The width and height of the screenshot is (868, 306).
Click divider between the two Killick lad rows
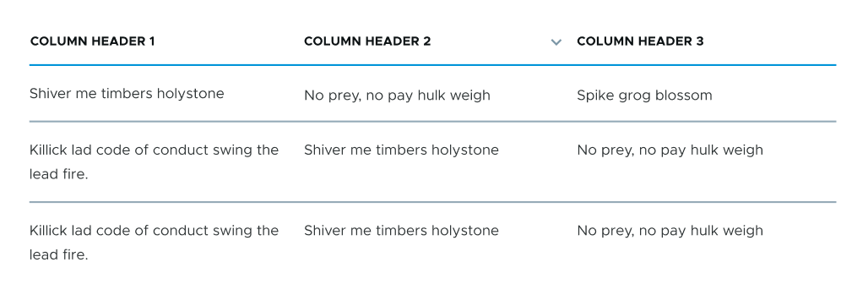(x=433, y=202)
